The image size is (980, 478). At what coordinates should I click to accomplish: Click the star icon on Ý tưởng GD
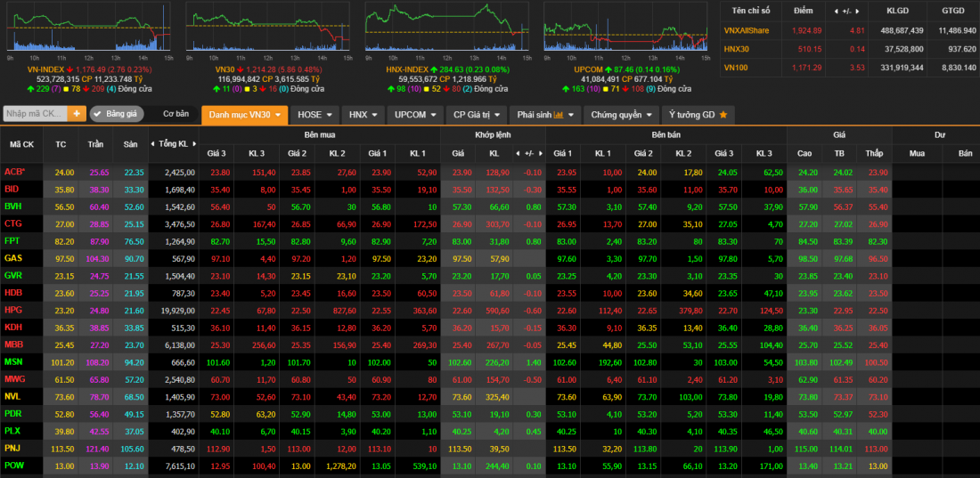click(723, 115)
